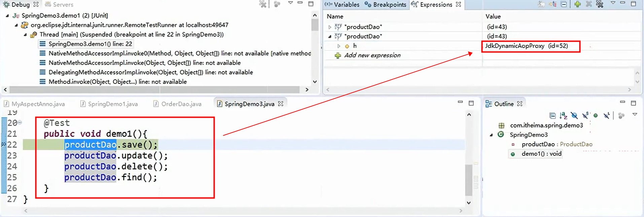Click the greyed focus icon in Outline toolbar
This screenshot has width=644, height=217.
(x=621, y=116)
